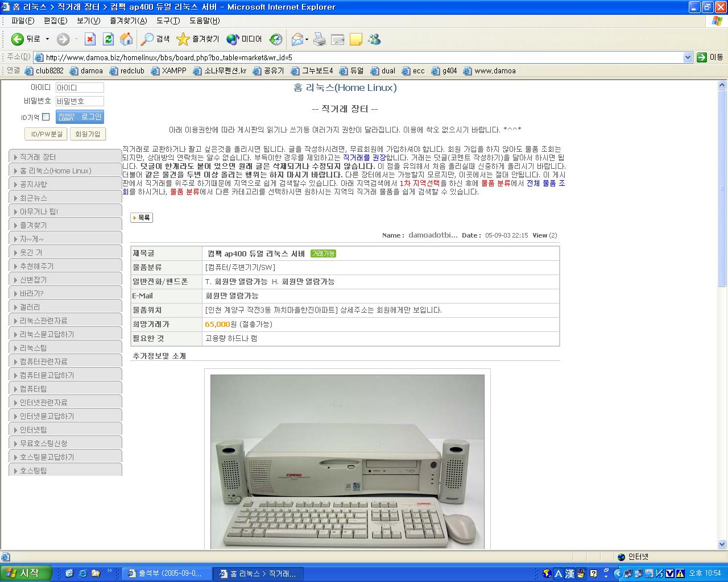Click the 이동 Go button beside address bar

coord(710,57)
